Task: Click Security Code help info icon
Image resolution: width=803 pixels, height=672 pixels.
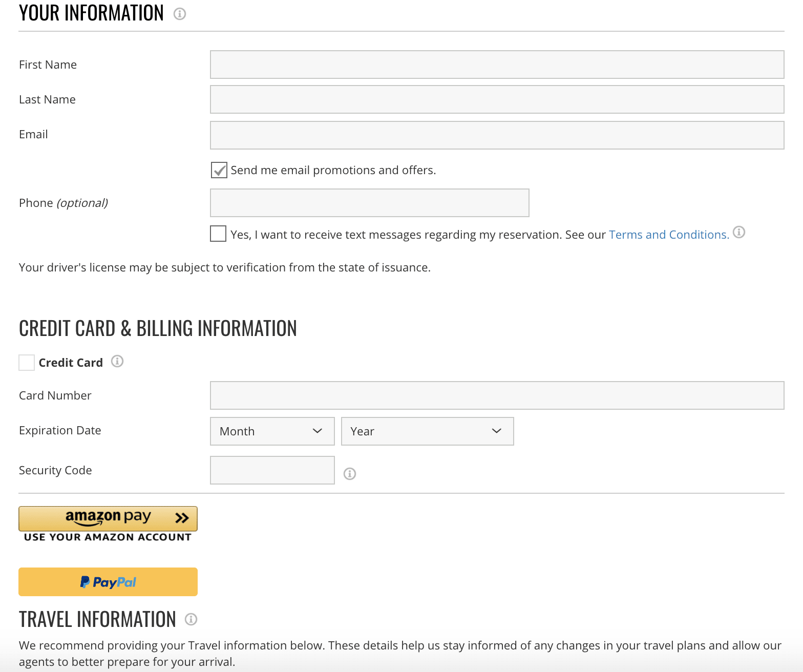Action: (x=350, y=474)
